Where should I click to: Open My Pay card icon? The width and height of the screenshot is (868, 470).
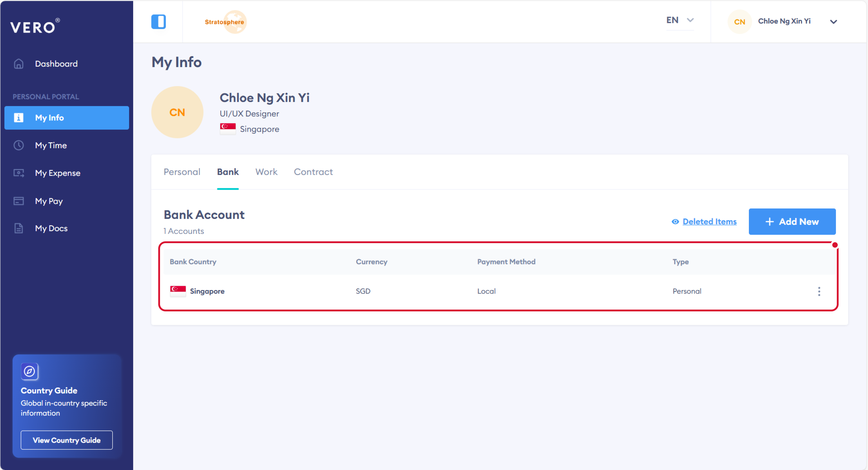pyautogui.click(x=19, y=201)
